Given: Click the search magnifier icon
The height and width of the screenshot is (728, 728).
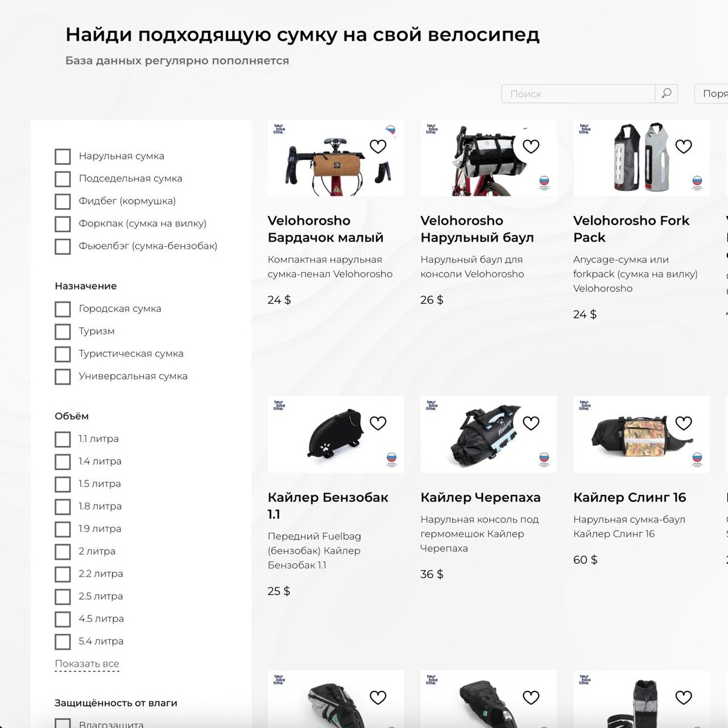Looking at the screenshot, I should point(666,93).
